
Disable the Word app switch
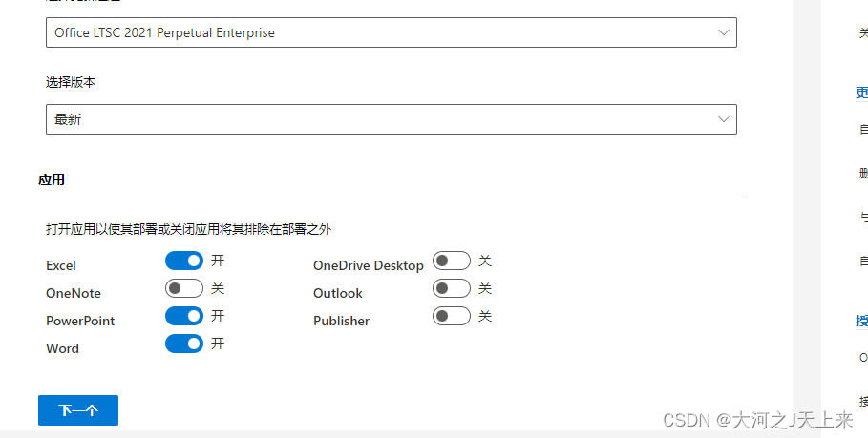(184, 344)
